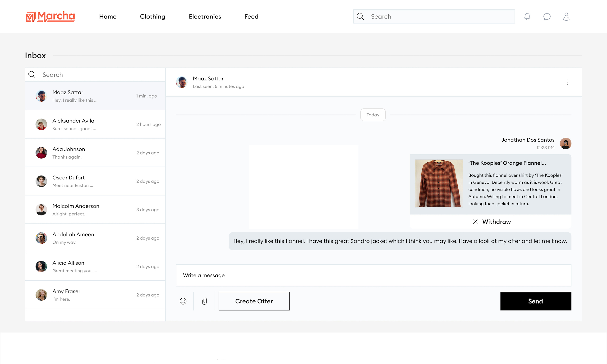Open Abdullah Ameen conversation

pyautogui.click(x=95, y=238)
